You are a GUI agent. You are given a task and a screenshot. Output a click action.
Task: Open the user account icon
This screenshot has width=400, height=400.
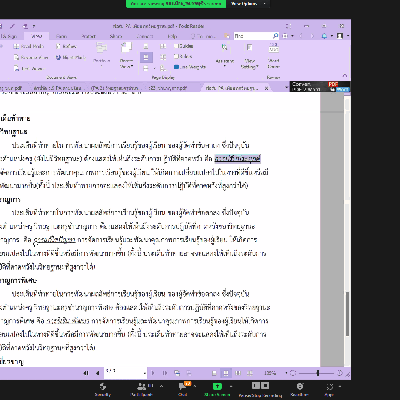coord(340,36)
